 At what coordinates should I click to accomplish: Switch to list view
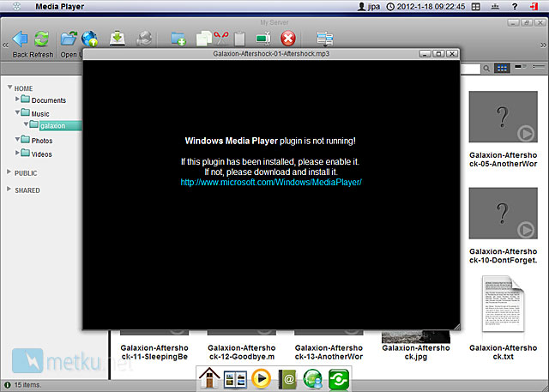tap(539, 67)
